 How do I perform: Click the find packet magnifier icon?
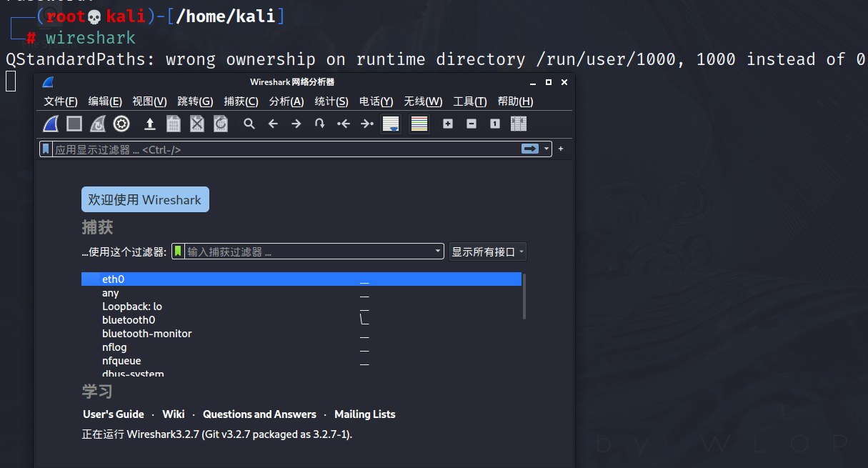coord(249,124)
